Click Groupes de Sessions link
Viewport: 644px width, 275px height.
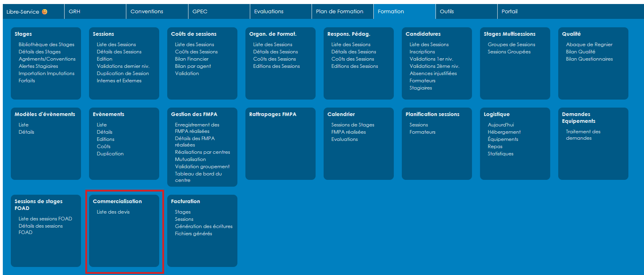click(x=511, y=45)
